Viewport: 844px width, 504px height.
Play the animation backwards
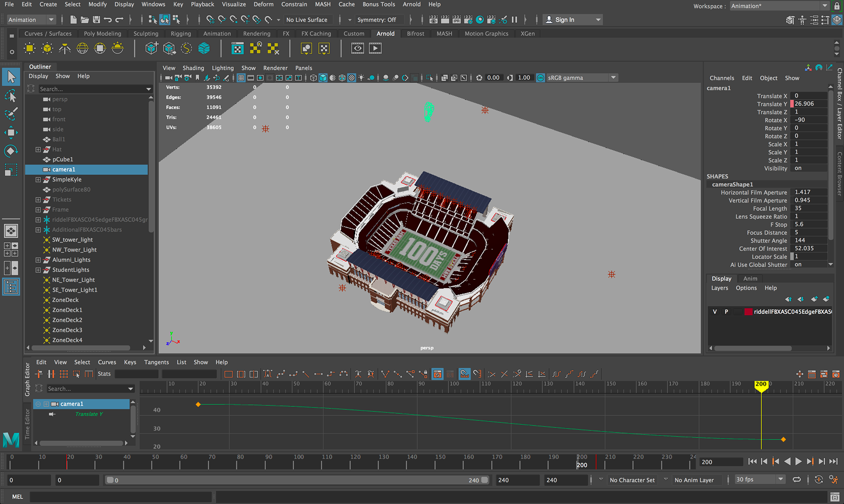787,462
